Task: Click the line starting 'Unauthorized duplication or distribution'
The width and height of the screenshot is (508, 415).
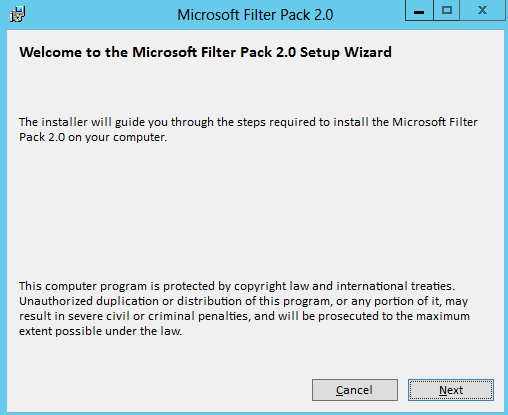Action: (244, 301)
